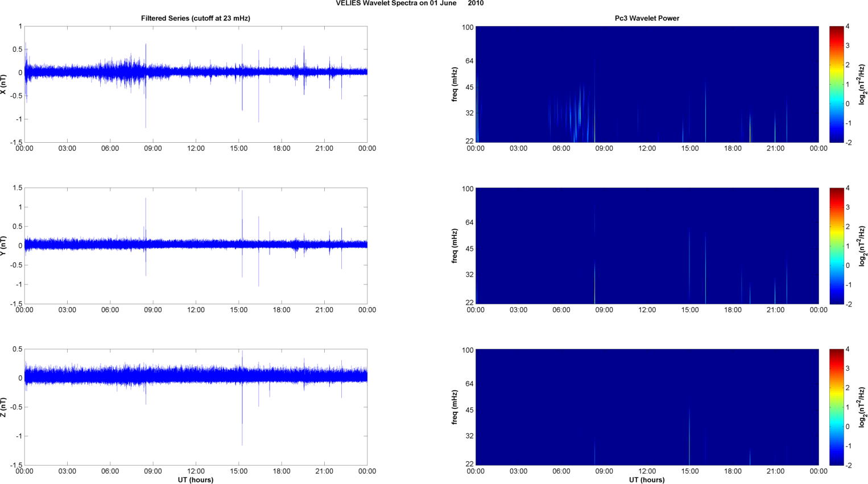Select UT (hours) label under bottom wavelet plot
Screen dimensions: 868x484
[x=647, y=479]
